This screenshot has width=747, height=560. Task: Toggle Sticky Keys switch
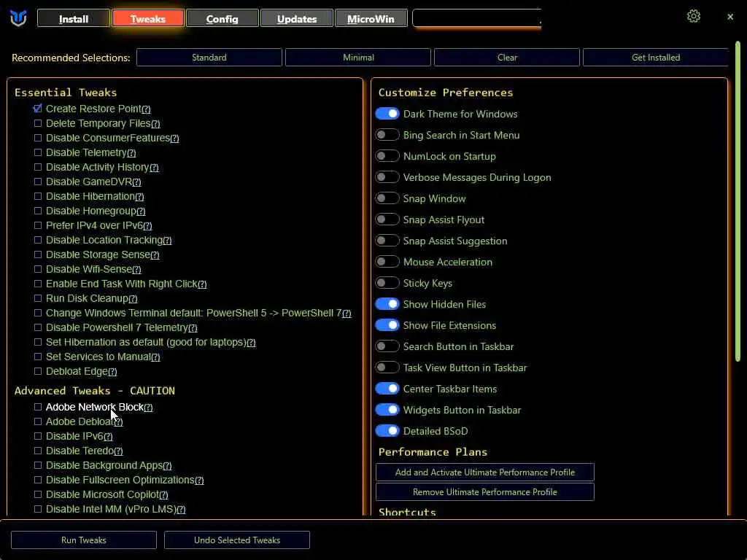coord(387,283)
